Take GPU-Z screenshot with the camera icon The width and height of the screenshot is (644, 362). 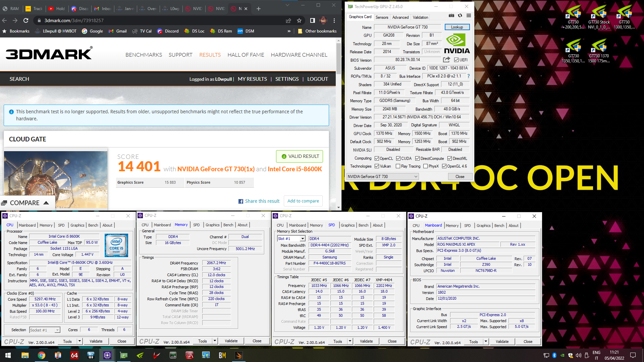click(451, 16)
